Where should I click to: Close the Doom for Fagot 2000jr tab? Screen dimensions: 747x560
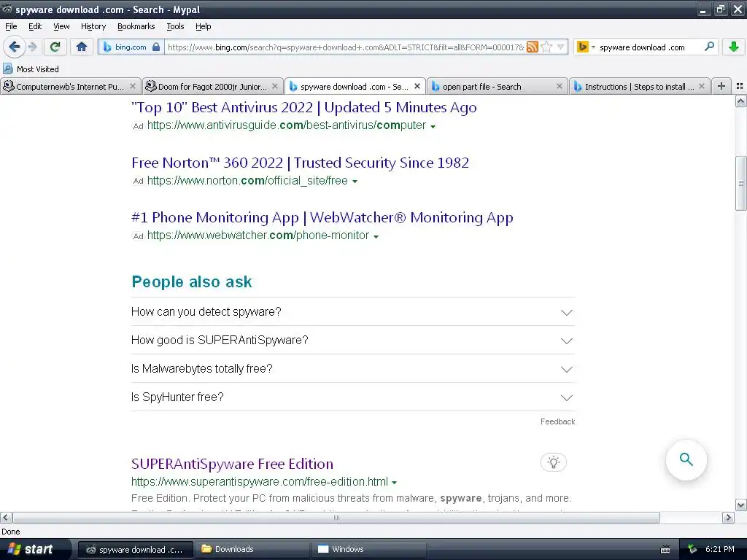[275, 86]
